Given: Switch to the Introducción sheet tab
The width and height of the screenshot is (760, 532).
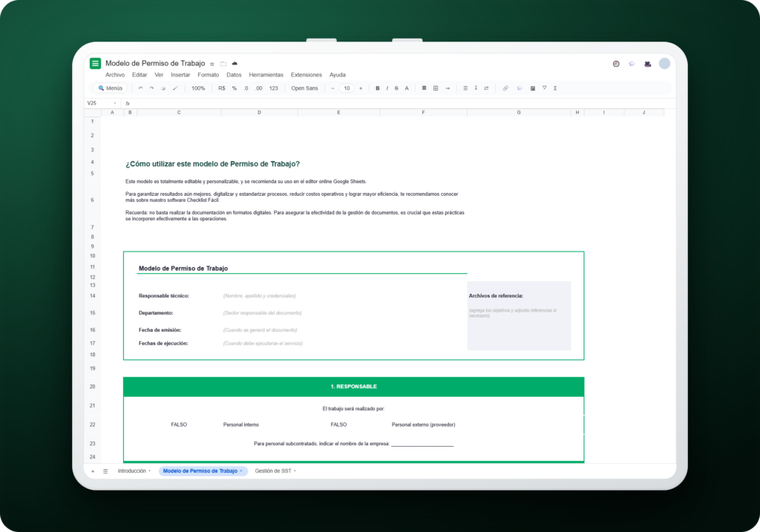Looking at the screenshot, I should (x=132, y=471).
